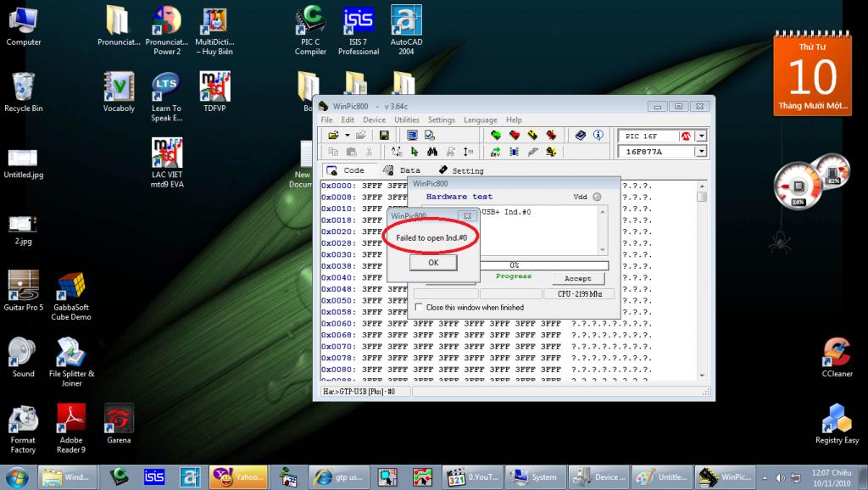Click the blue chip icon in second toolbar row
868x490 pixels.
click(x=515, y=152)
